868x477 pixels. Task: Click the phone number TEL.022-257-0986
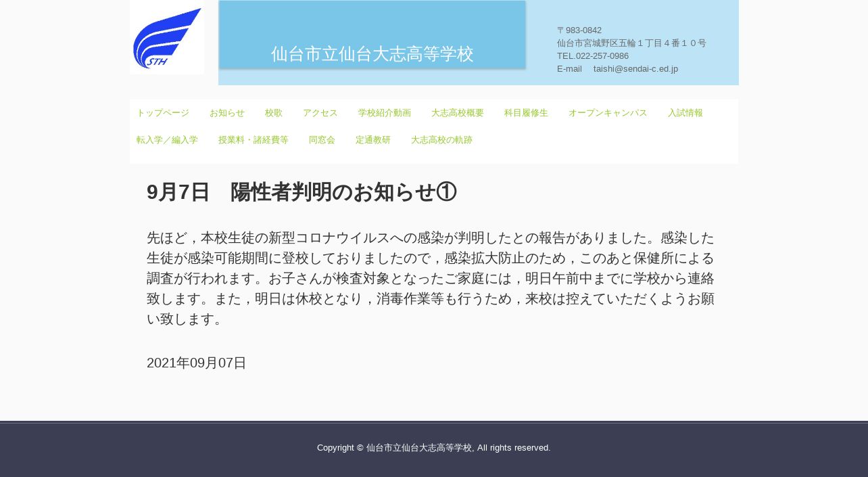pos(593,56)
